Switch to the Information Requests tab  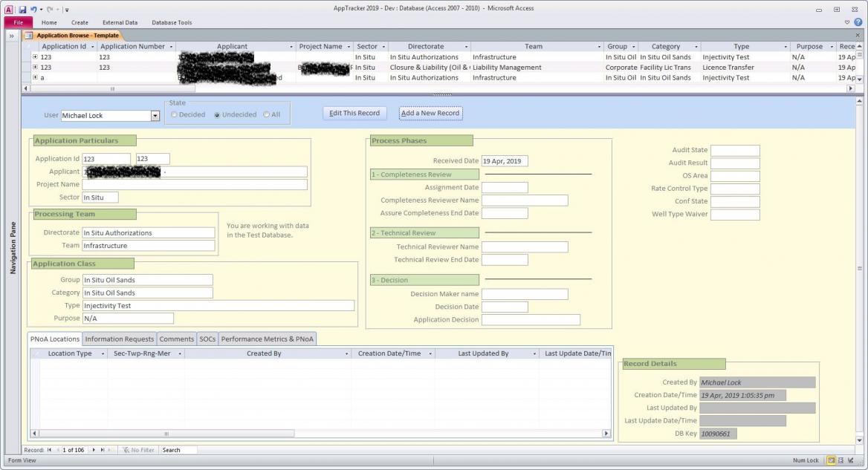119,339
